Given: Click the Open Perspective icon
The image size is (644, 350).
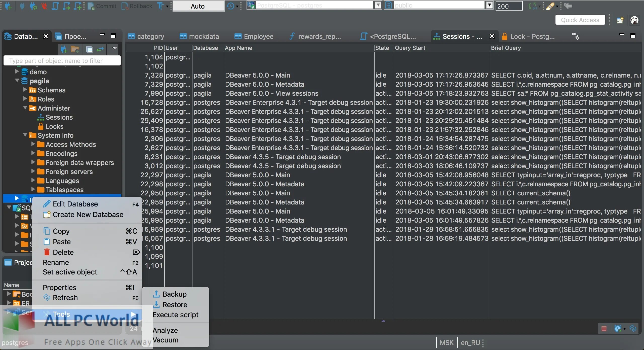Looking at the screenshot, I should point(620,20).
